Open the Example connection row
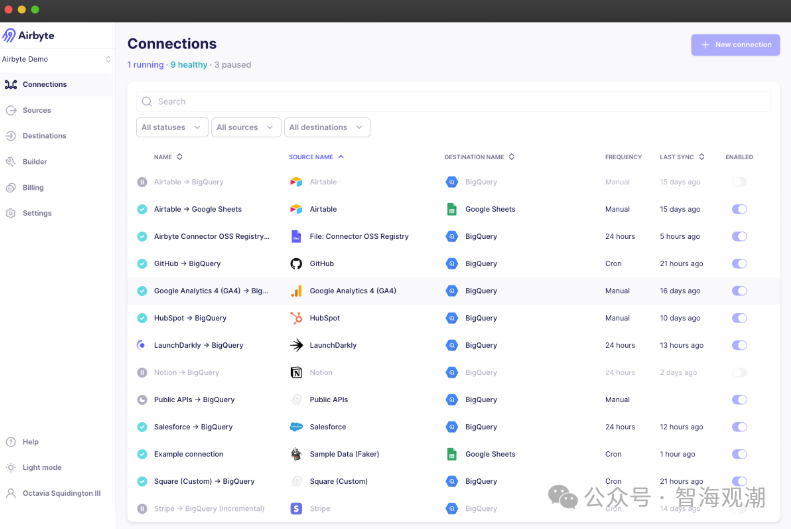 (453, 454)
